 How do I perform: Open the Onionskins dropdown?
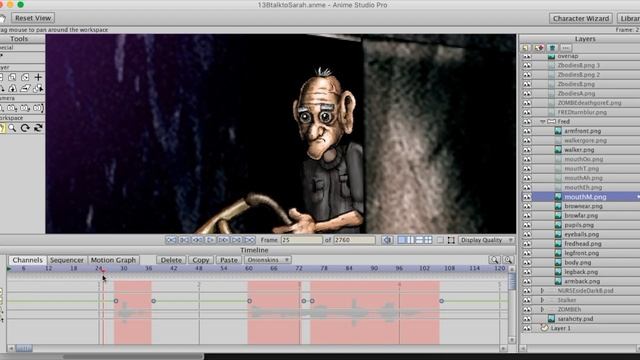[267, 260]
